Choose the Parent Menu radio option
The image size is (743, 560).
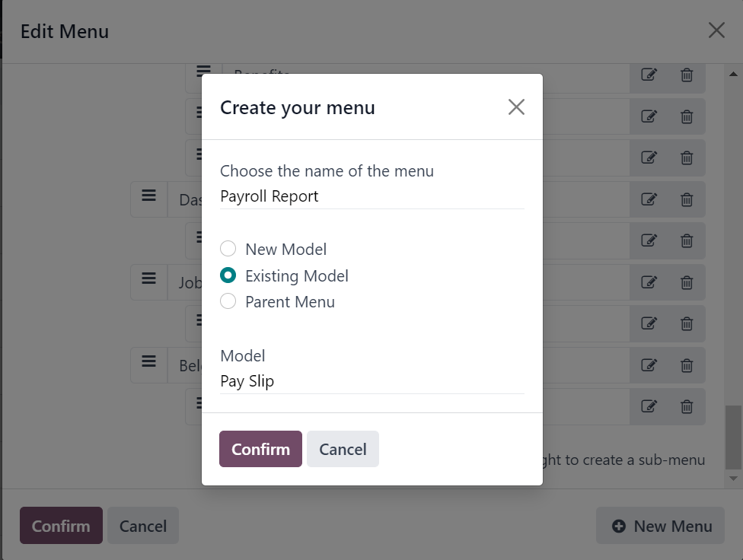[228, 301]
